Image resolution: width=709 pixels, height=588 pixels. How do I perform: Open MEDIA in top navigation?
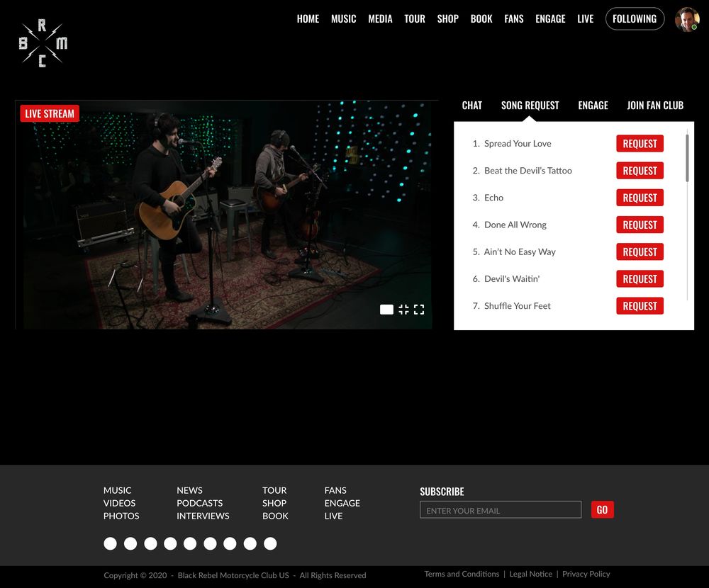coord(380,18)
